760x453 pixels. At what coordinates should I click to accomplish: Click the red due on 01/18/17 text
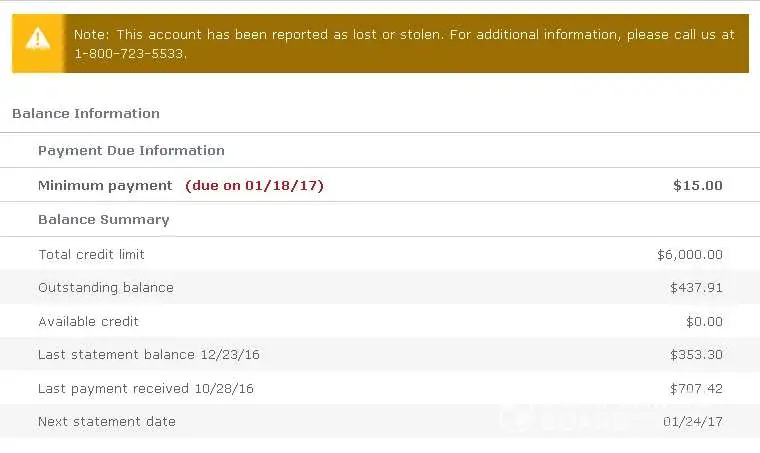click(x=254, y=186)
